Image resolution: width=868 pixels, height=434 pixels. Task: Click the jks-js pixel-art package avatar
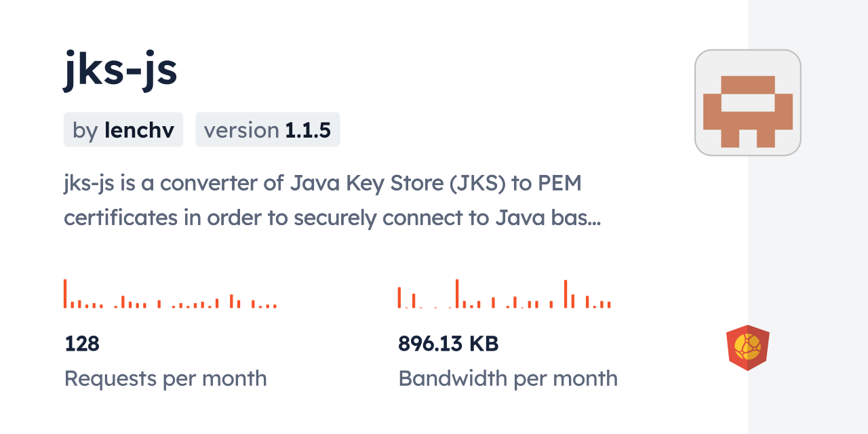tap(747, 102)
